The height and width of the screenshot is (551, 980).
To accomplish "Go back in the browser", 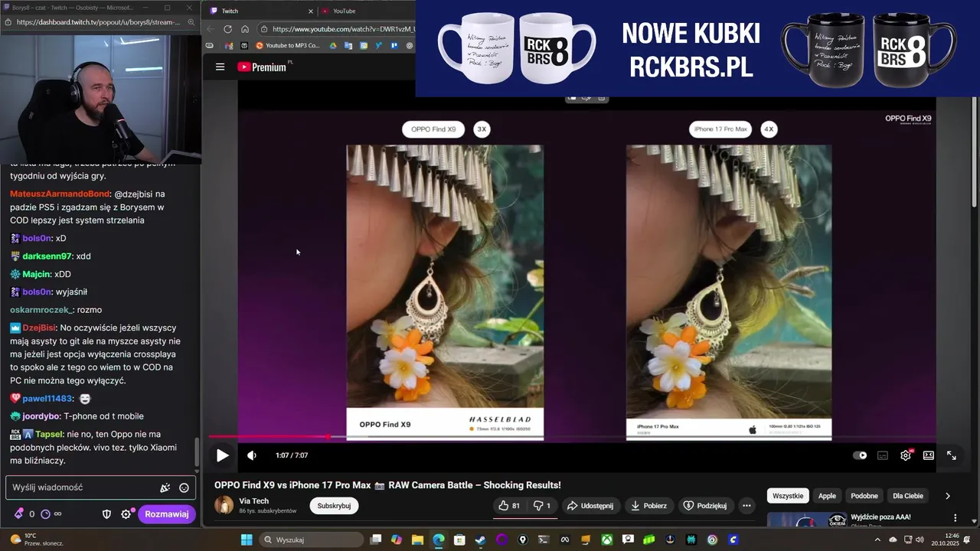I will click(211, 29).
